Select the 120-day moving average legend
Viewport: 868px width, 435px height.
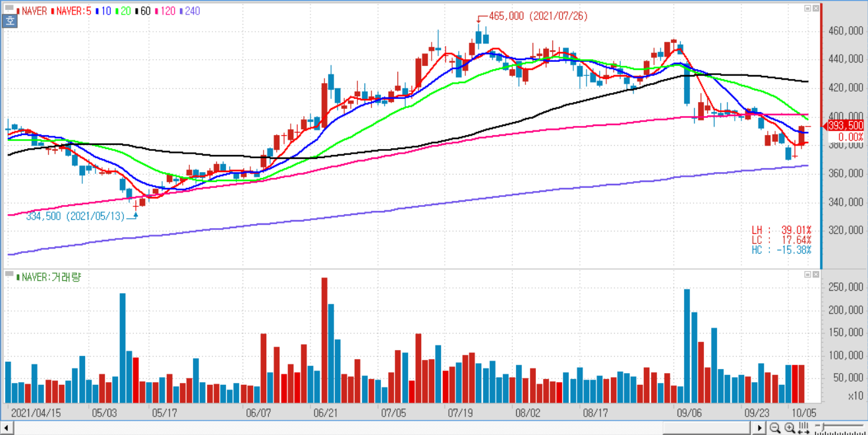[164, 11]
